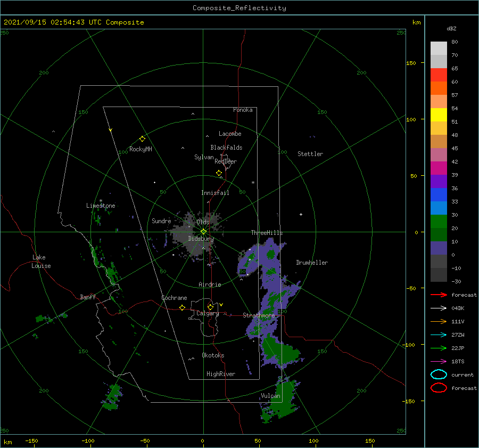Click the Stettler label
Viewport: 479px width, 448px height.
pos(310,154)
